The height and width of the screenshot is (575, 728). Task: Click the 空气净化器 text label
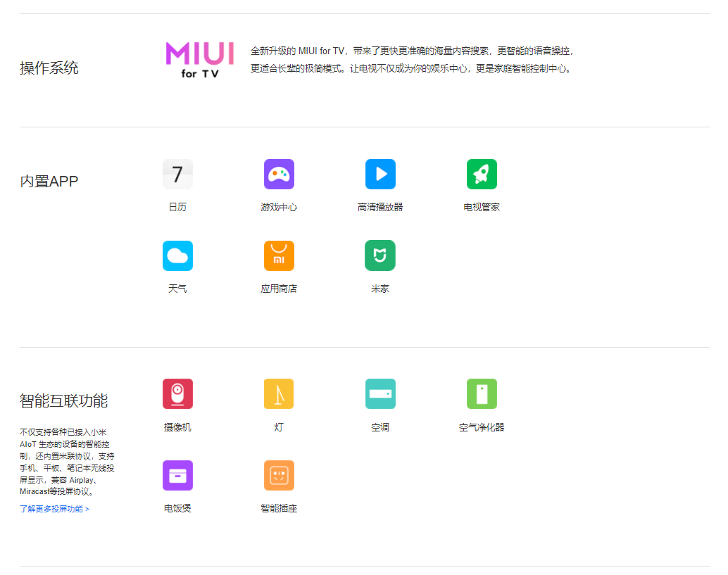coord(482,427)
